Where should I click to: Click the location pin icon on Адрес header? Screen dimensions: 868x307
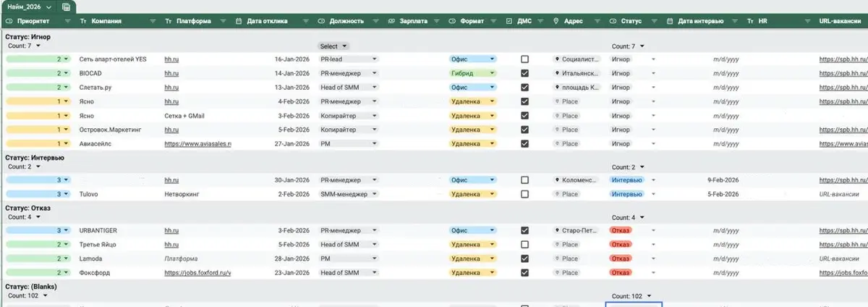556,22
